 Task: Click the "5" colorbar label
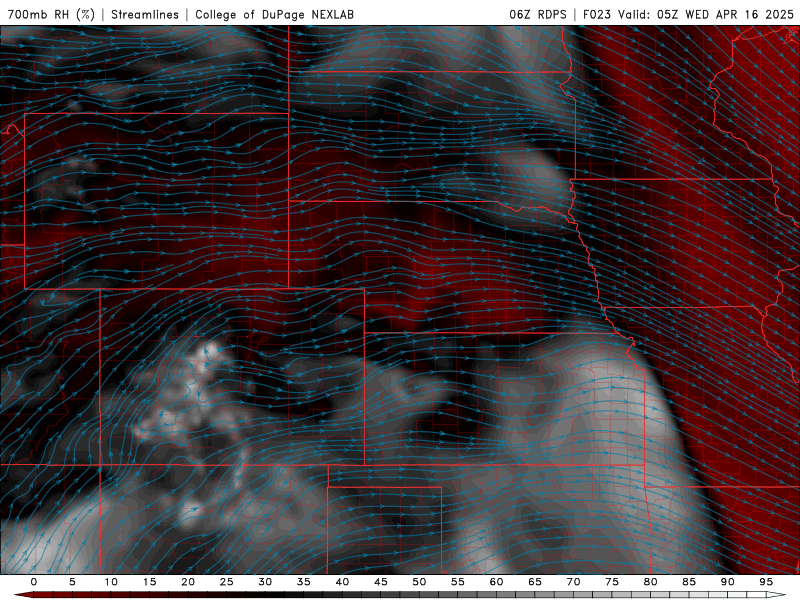pos(72,582)
